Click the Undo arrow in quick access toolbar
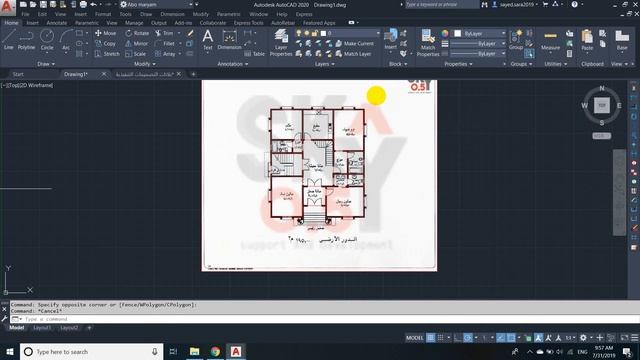This screenshot has width=640, height=360. coord(93,4)
